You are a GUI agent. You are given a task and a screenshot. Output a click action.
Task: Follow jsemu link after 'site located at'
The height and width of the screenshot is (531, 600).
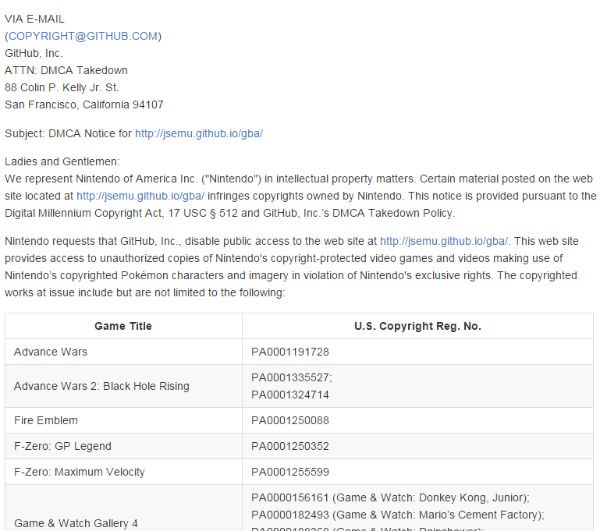click(140, 196)
